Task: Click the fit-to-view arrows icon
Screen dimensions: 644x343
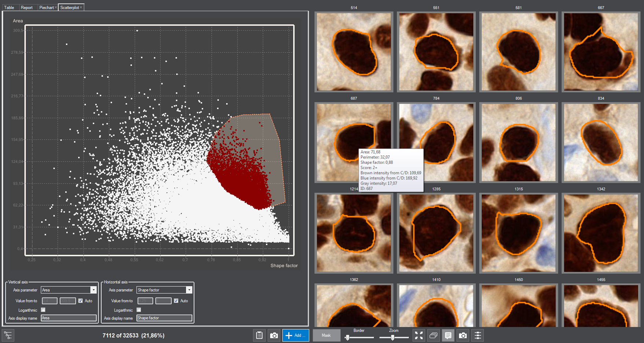Action: 418,335
